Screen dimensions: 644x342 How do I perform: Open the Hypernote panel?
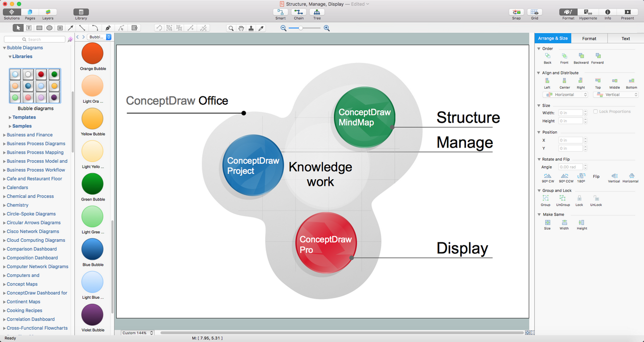[x=588, y=12]
